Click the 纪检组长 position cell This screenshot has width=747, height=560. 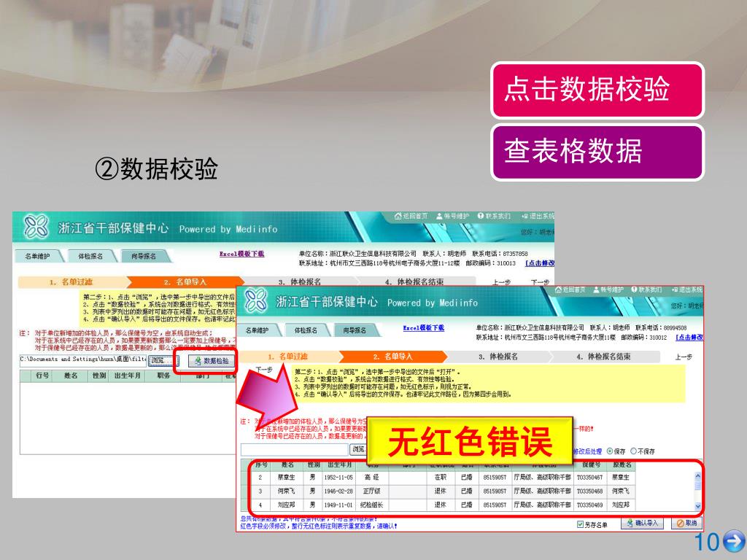tap(371, 505)
